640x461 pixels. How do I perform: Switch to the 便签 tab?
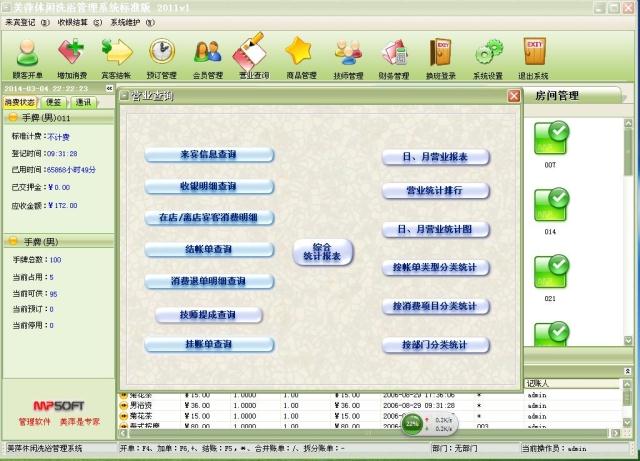click(53, 102)
